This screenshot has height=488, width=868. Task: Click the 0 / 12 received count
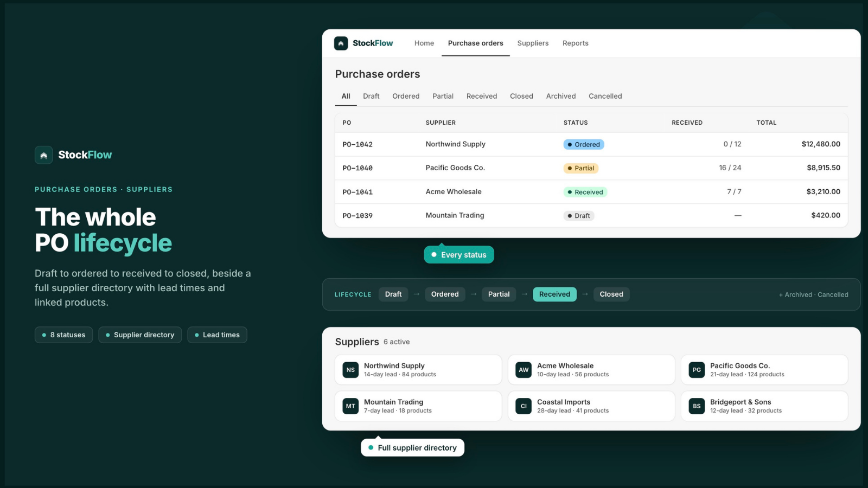click(x=732, y=144)
